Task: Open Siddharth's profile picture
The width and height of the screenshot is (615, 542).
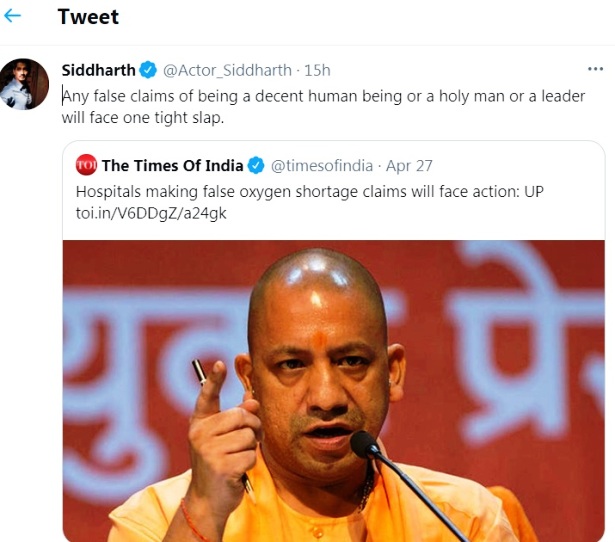Action: tap(24, 84)
